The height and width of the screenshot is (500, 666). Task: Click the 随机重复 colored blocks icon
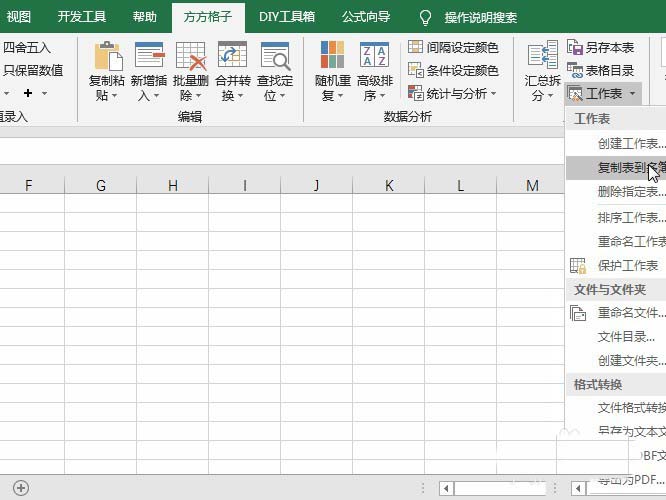click(332, 55)
